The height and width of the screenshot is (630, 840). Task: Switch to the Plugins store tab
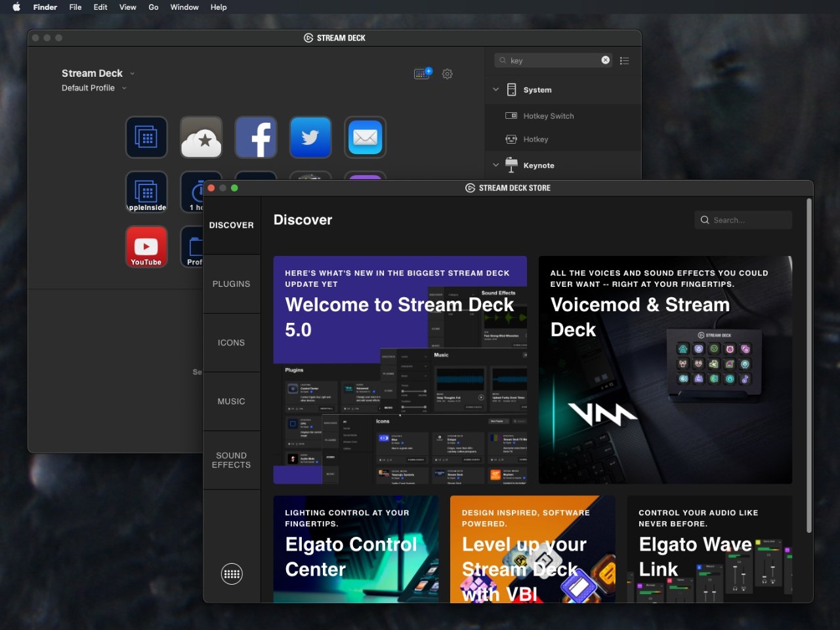[232, 284]
